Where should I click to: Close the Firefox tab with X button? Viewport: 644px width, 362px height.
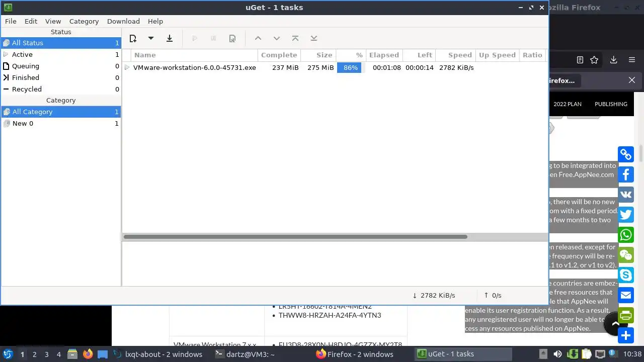click(x=632, y=80)
